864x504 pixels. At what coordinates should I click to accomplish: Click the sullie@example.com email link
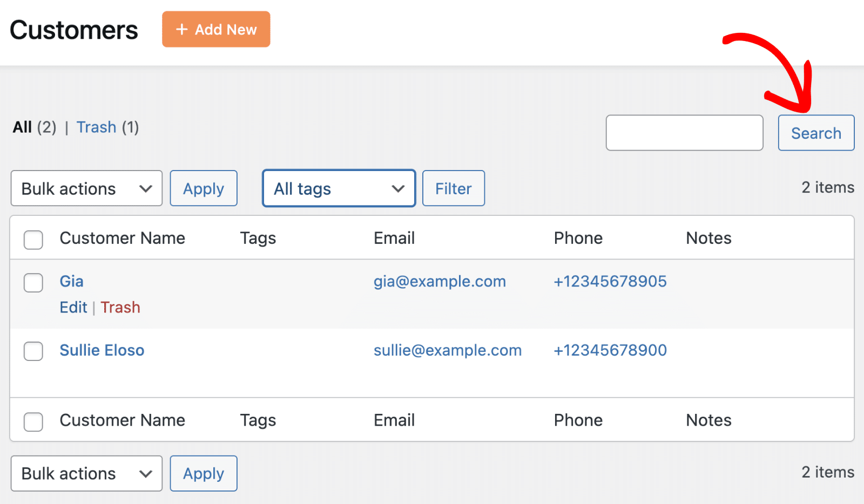[x=447, y=350]
